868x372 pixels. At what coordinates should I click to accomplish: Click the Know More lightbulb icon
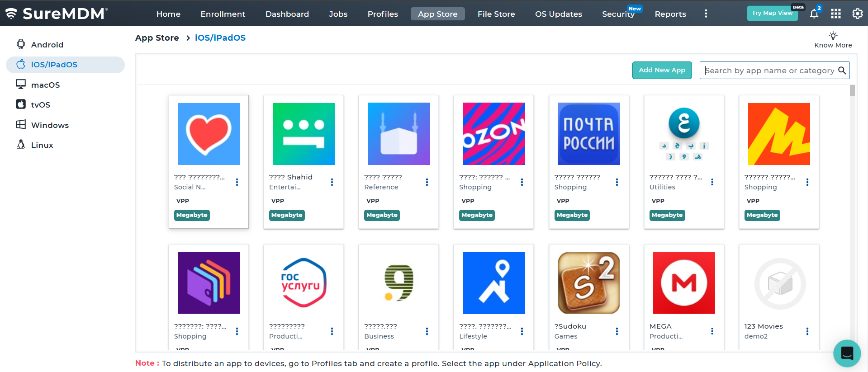click(833, 36)
